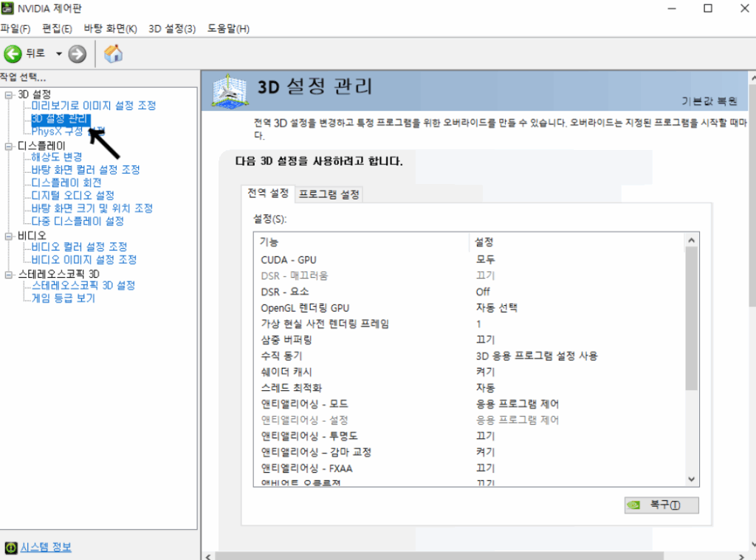
Task: Select the 수직 동기 row
Action: [x=469, y=356]
